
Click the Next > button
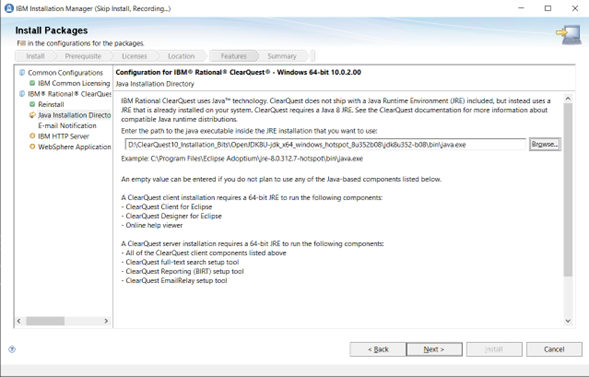click(434, 349)
